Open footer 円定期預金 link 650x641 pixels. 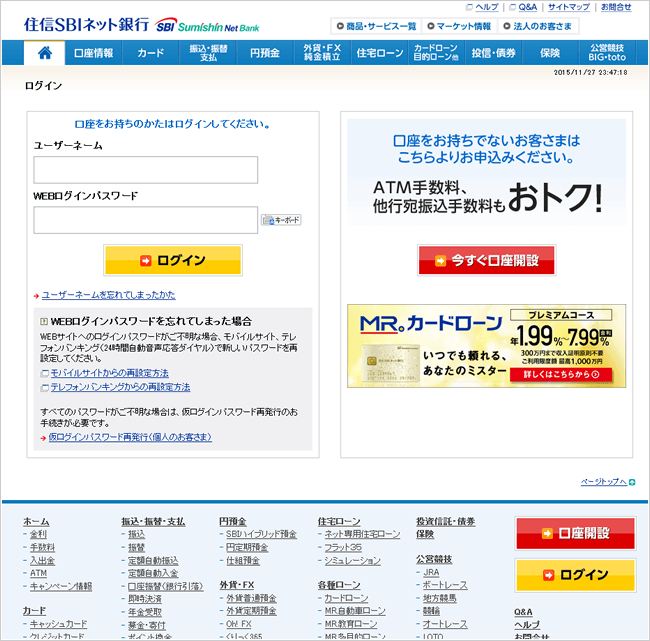tap(247, 548)
